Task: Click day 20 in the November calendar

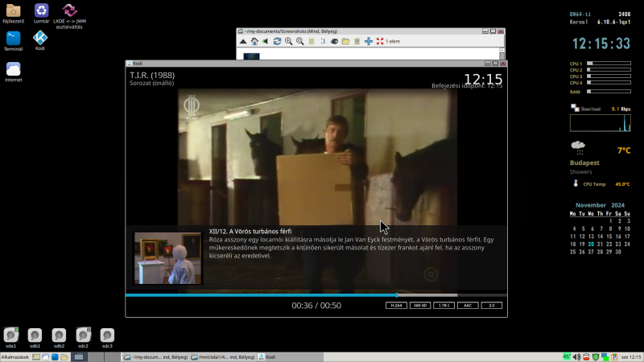Action: coord(591,245)
